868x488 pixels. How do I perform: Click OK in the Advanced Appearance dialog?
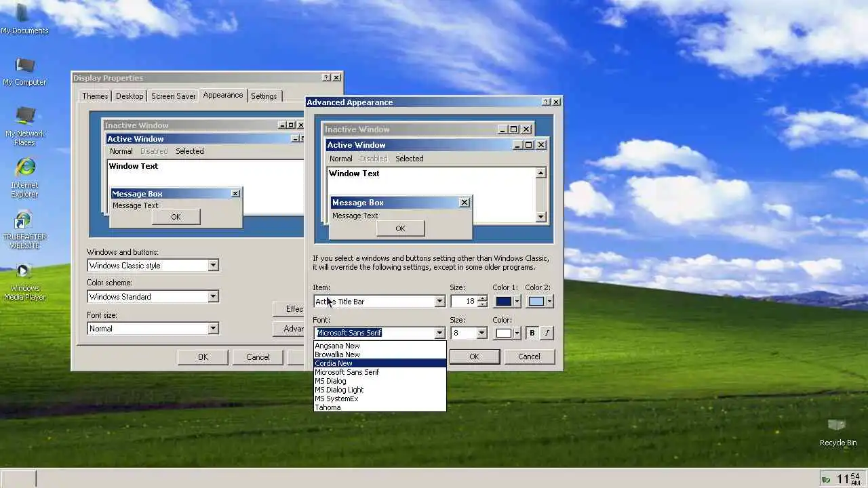click(474, 357)
